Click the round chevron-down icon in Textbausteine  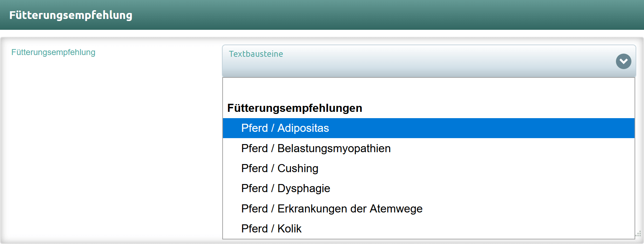click(x=623, y=61)
